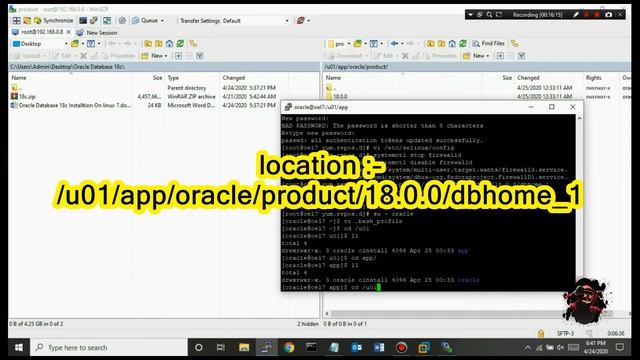Viewport: 640px width, 360px height.
Task: Click the remote path /u01/app/oracle/product/
Action: point(356,67)
